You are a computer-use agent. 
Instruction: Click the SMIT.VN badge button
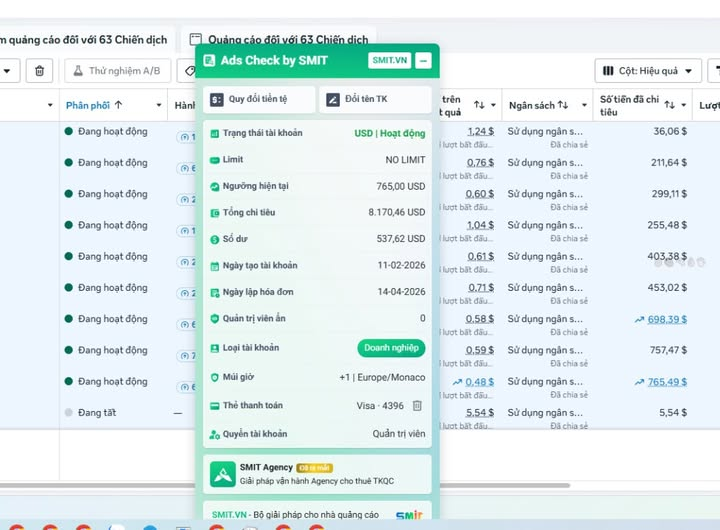point(389,60)
